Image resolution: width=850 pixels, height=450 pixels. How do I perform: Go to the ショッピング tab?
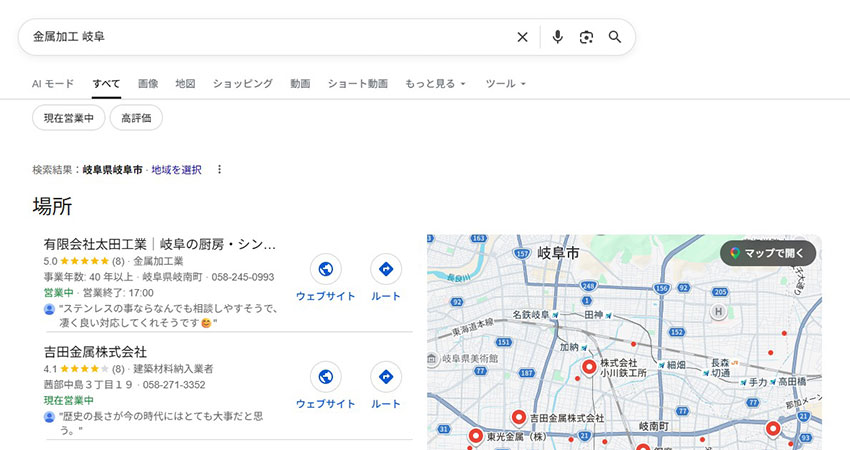pyautogui.click(x=242, y=83)
